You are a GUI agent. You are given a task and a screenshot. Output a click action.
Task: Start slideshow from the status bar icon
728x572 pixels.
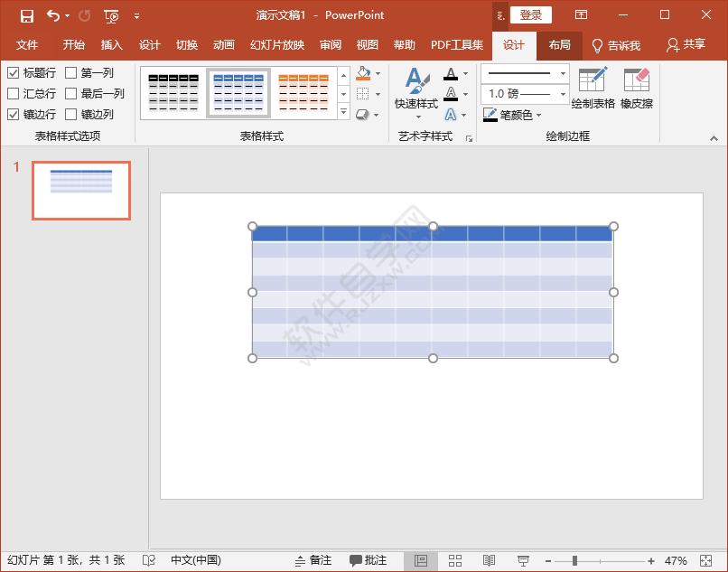(522, 559)
